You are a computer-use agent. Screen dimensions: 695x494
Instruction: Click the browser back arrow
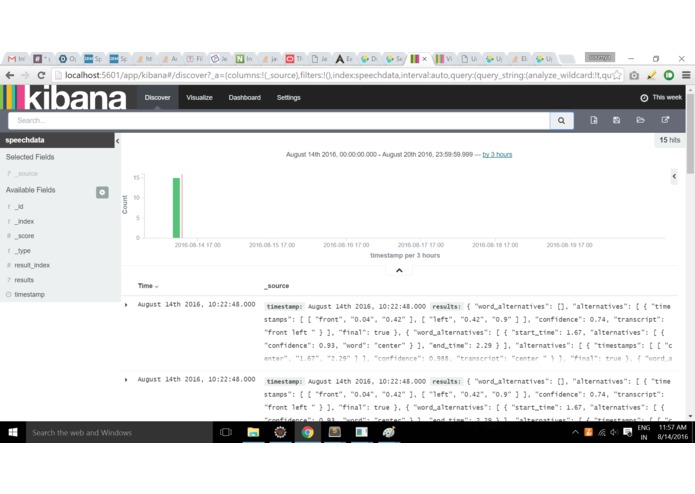[x=10, y=75]
